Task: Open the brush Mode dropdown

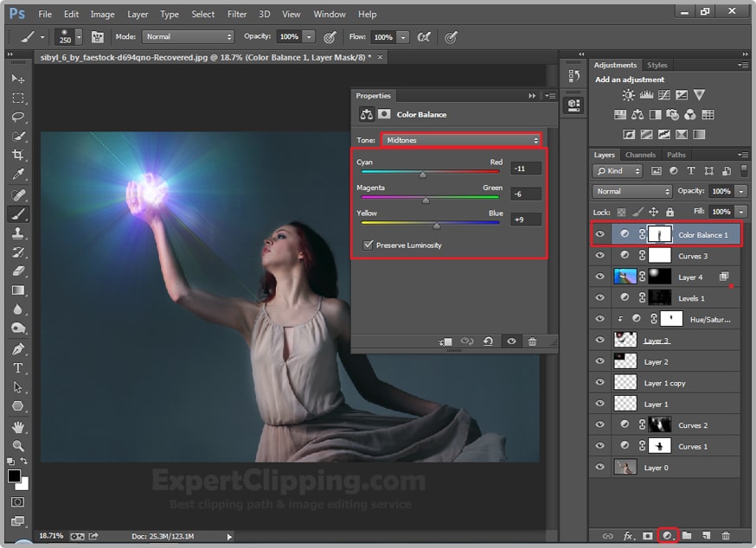Action: click(x=188, y=37)
